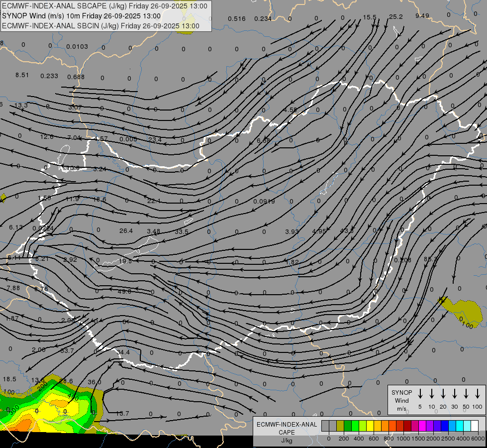Click the ECMWF-INDEX-ANAL CAPE legend label
The image size is (487, 448).
pyautogui.click(x=287, y=429)
